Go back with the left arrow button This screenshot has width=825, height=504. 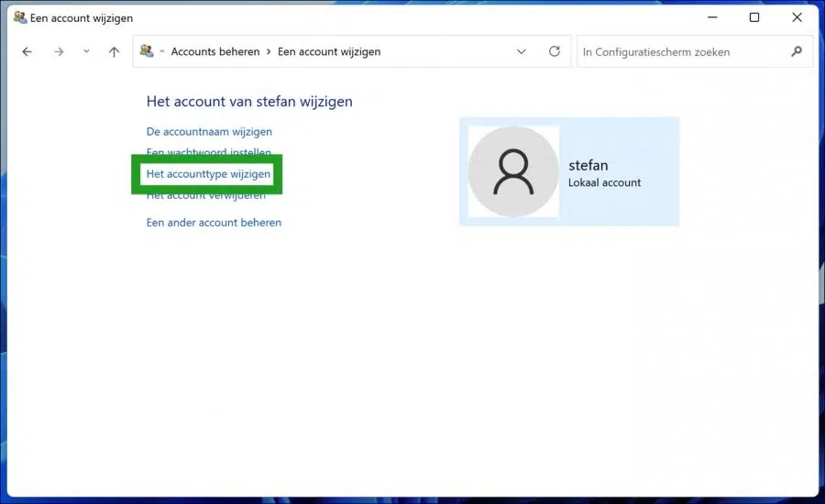[x=27, y=51]
